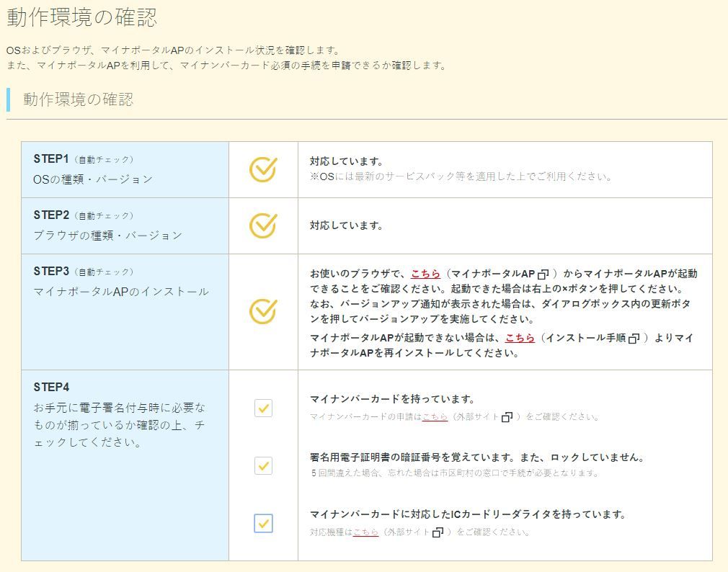Click the STEP3 install check mark icon
Viewport: 728px width, 572px height.
(x=263, y=311)
